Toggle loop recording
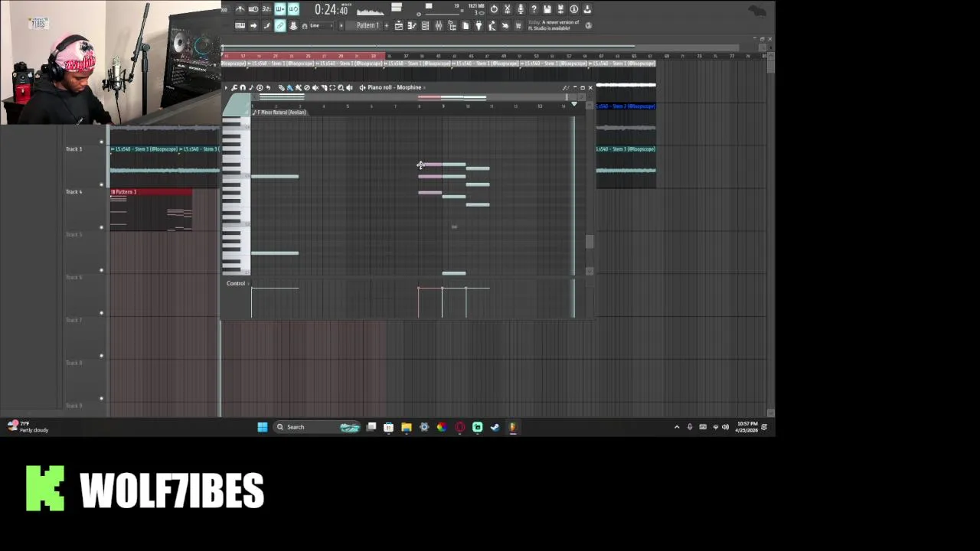980x551 pixels. (294, 9)
